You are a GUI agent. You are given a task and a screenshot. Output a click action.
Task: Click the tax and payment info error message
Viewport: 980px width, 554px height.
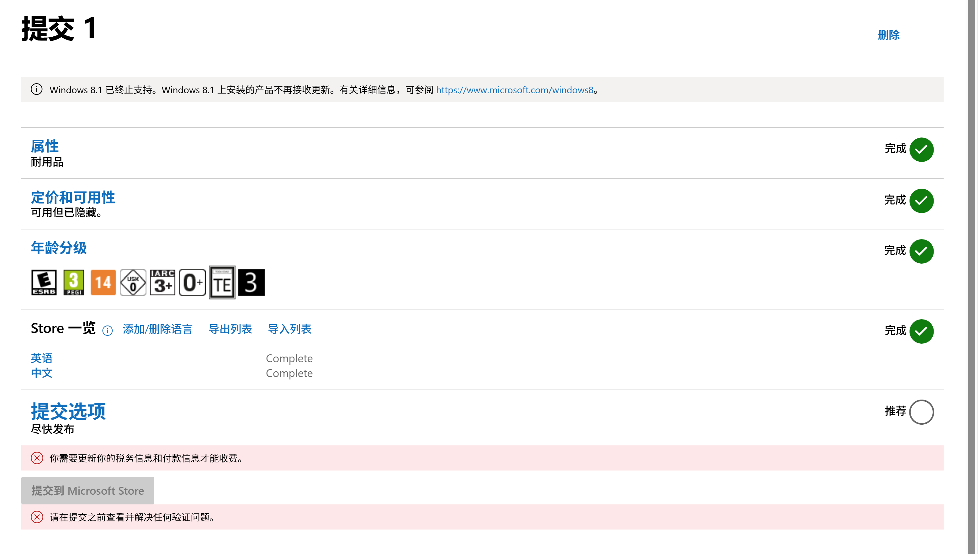click(147, 458)
